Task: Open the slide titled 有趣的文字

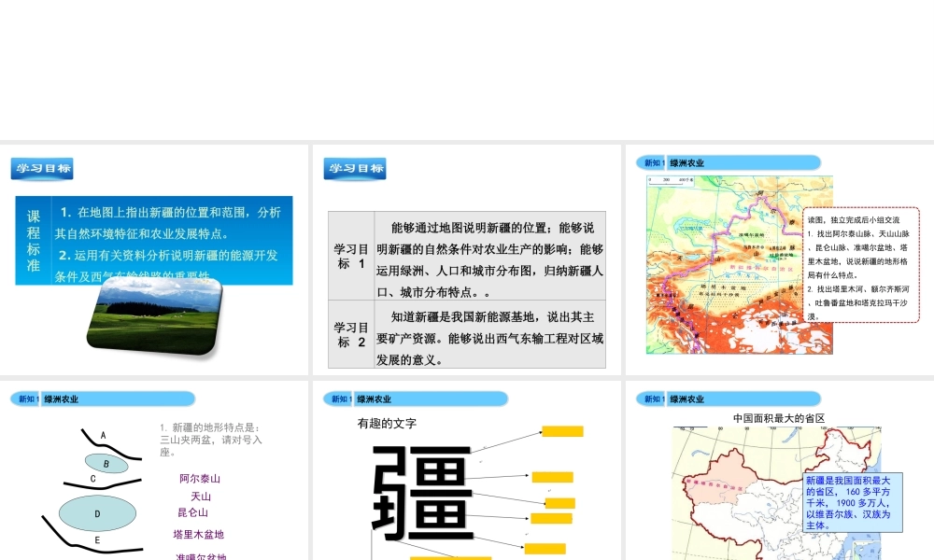Action: [x=466, y=470]
